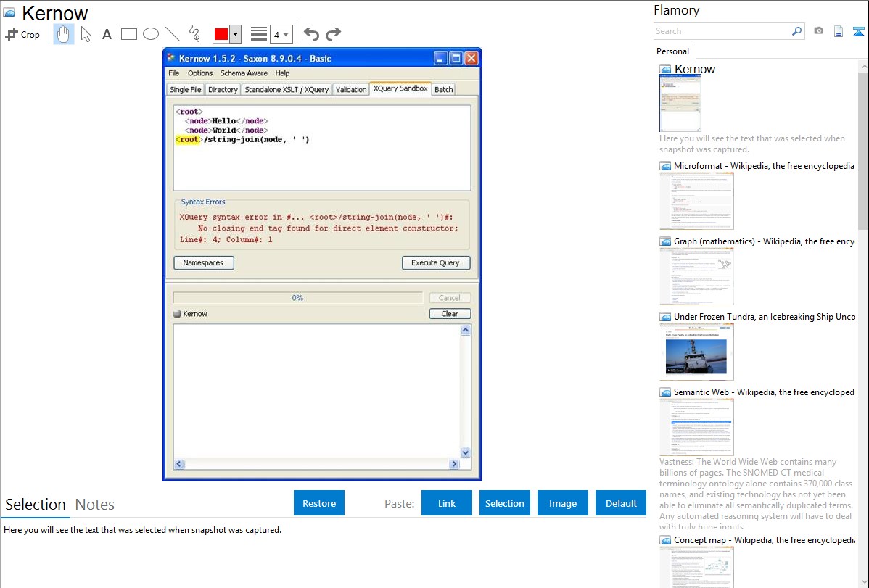Open Semantic Web snapshot thumbnail
The width and height of the screenshot is (869, 588).
click(x=696, y=427)
